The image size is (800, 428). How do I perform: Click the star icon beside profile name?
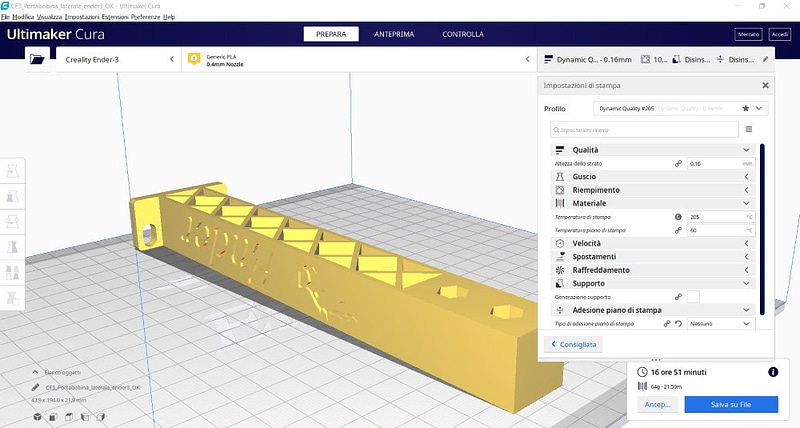tap(745, 108)
